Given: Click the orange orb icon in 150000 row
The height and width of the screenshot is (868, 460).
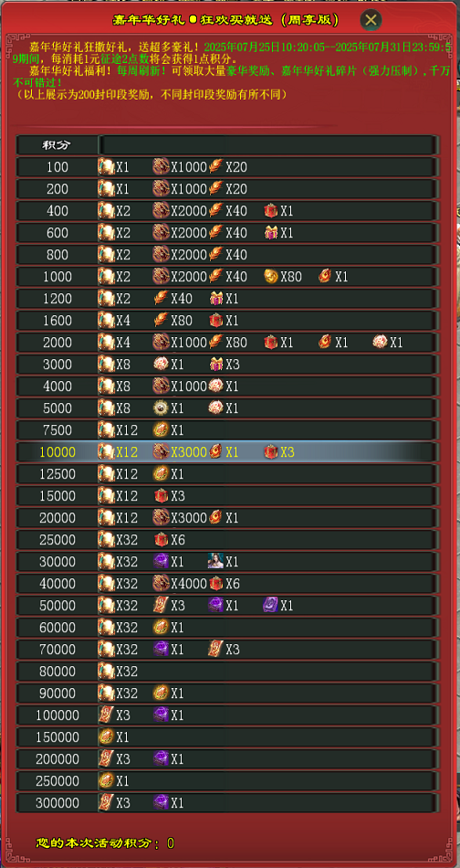Looking at the screenshot, I should click(x=106, y=736).
